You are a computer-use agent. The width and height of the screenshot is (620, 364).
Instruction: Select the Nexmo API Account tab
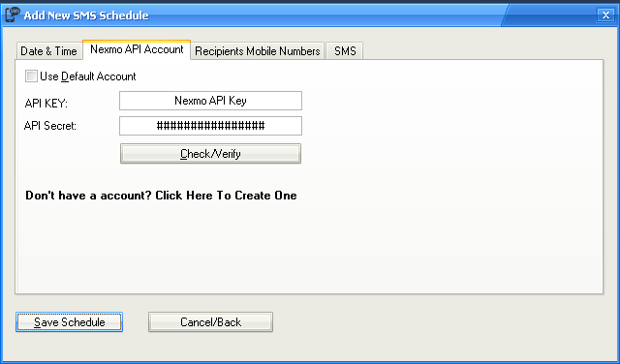(x=137, y=49)
